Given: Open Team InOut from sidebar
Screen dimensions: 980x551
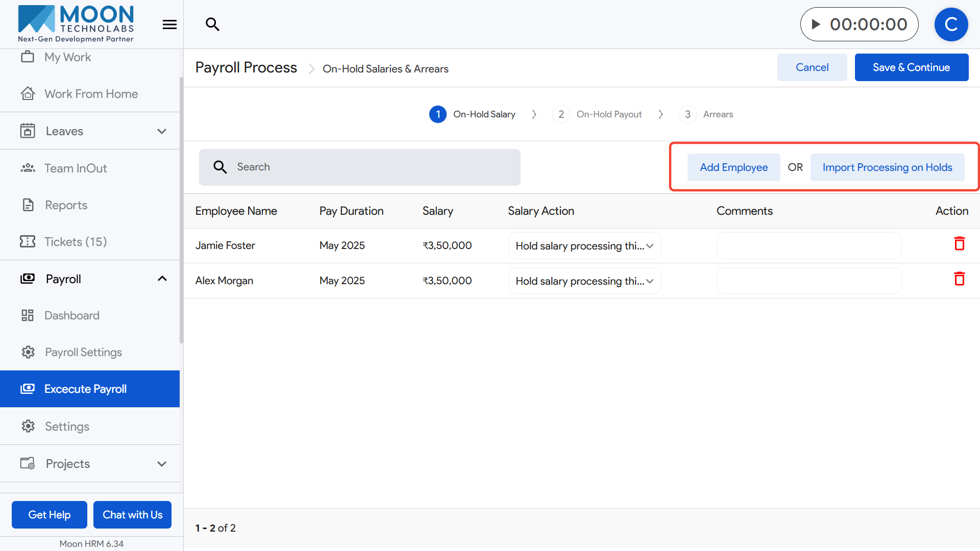Looking at the screenshot, I should click(76, 168).
